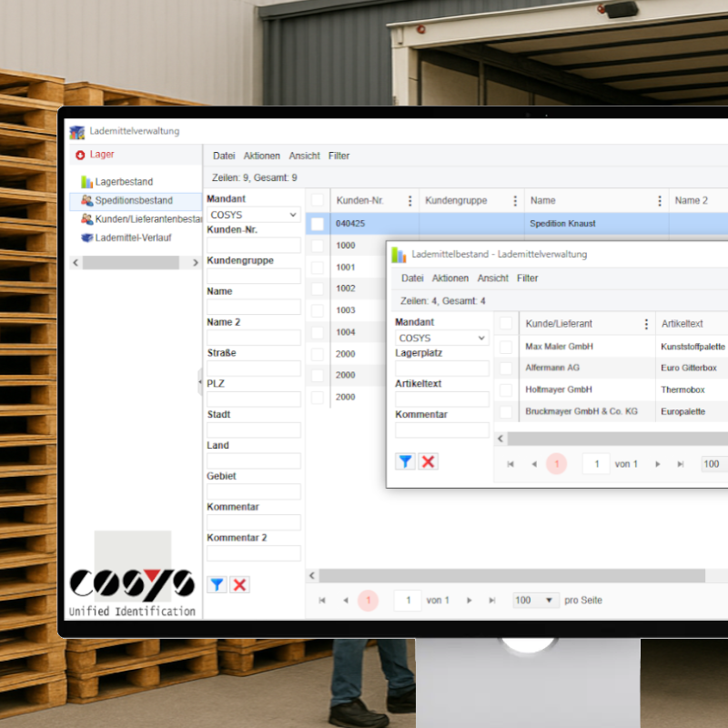Apply filter with main window funnel icon

coord(217,584)
